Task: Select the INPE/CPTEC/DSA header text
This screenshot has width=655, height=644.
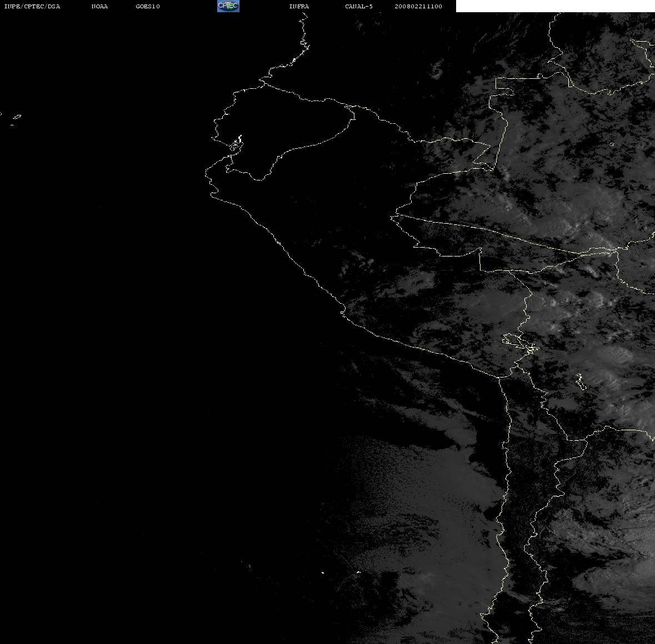Action: point(32,6)
